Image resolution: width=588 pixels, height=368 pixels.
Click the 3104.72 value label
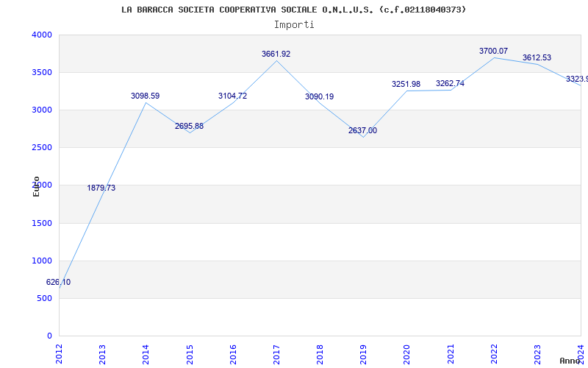tap(232, 96)
